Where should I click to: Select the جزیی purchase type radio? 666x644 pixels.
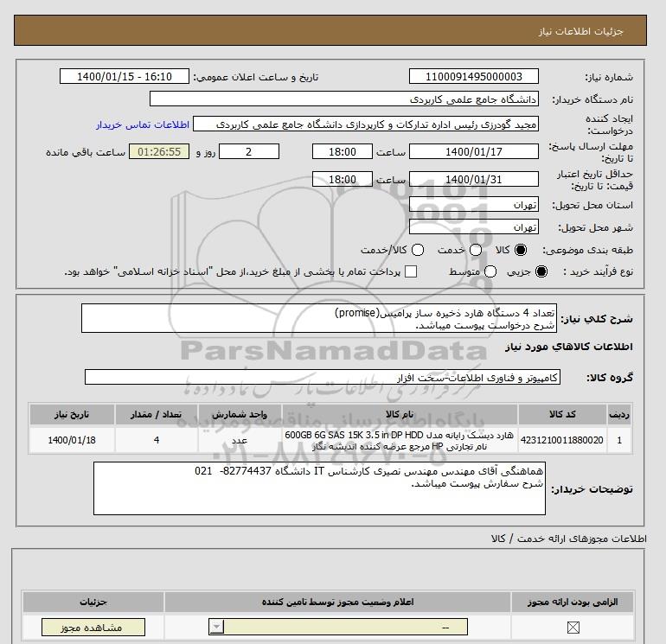click(x=541, y=271)
